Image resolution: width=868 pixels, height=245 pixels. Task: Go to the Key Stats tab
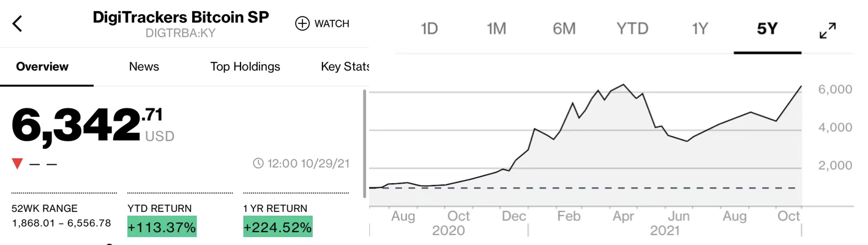345,67
